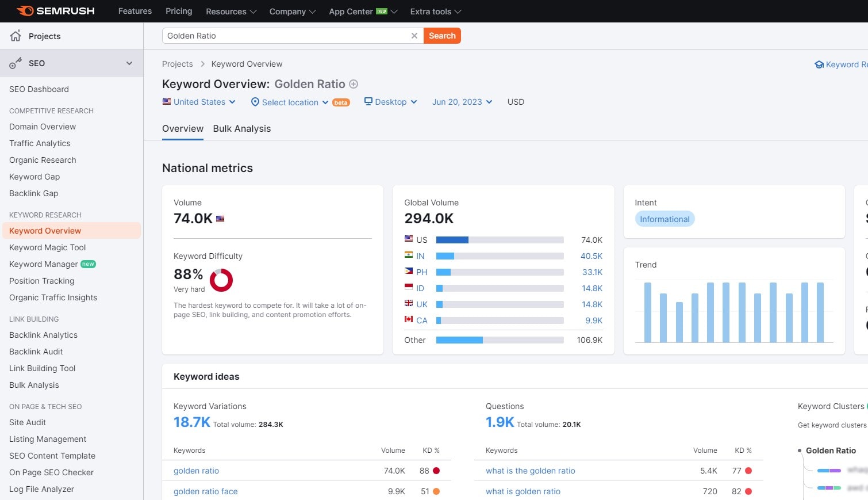Image resolution: width=868 pixels, height=500 pixels.
Task: Open Pricing in the top menu
Action: point(179,11)
